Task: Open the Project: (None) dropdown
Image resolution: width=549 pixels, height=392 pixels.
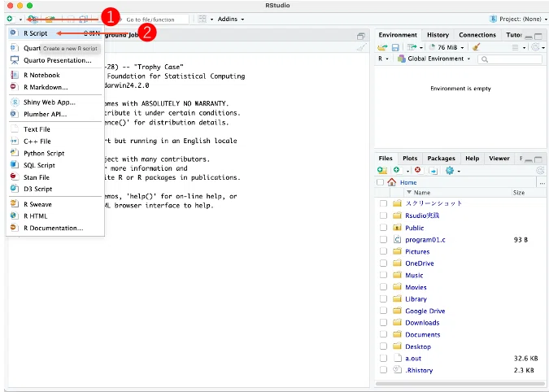Action: coord(523,19)
